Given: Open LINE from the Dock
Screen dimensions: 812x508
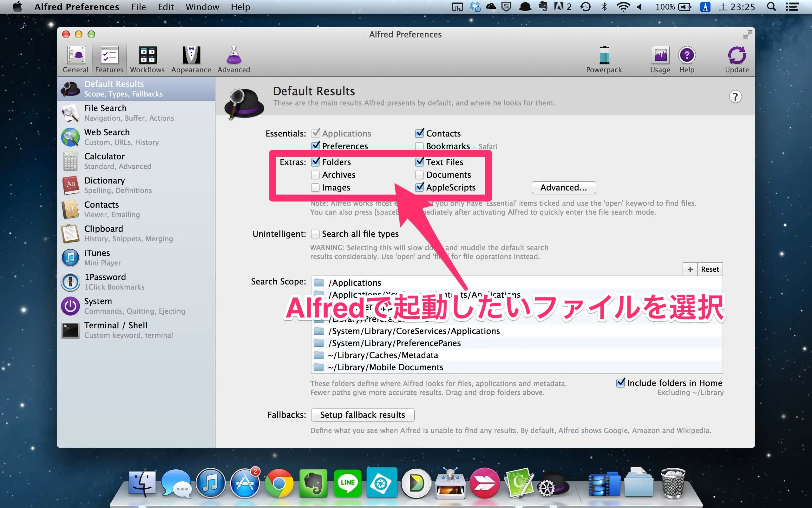Looking at the screenshot, I should point(348,483).
